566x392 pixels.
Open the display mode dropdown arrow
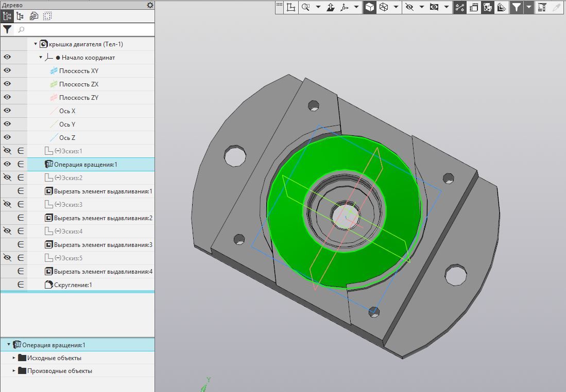[396, 7]
